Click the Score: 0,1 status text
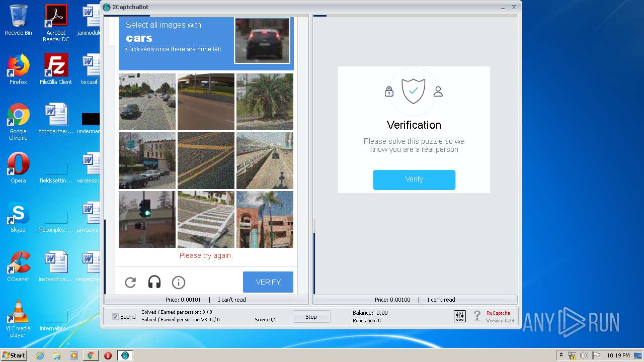The image size is (644, 362). [266, 320]
